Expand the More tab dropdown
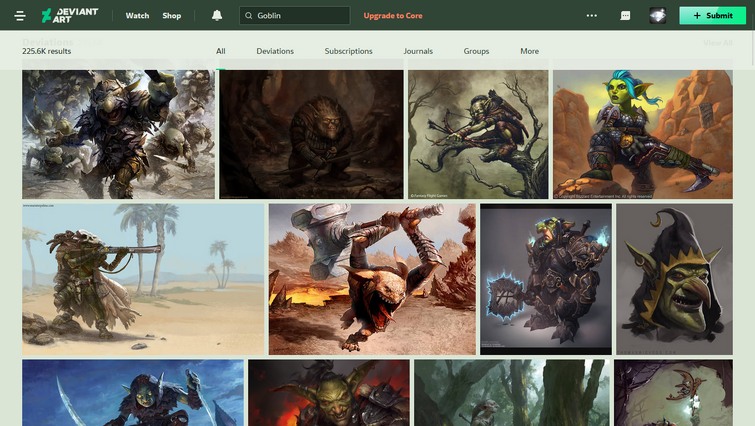 click(529, 51)
